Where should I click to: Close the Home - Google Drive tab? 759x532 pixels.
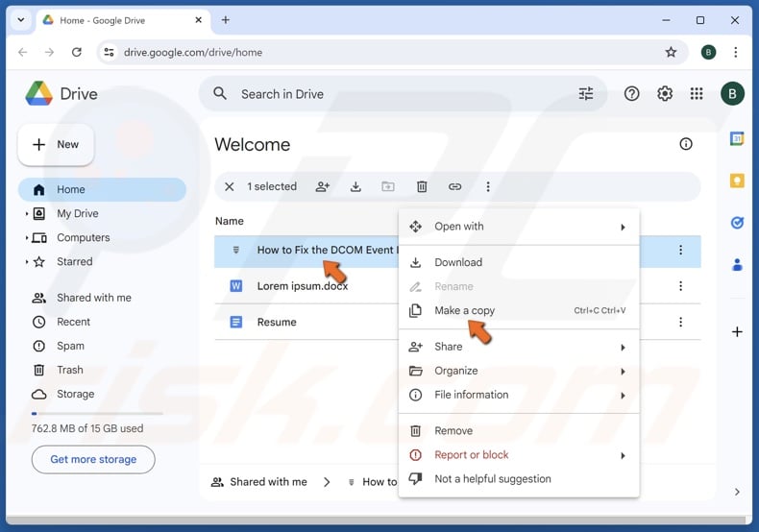point(199,20)
